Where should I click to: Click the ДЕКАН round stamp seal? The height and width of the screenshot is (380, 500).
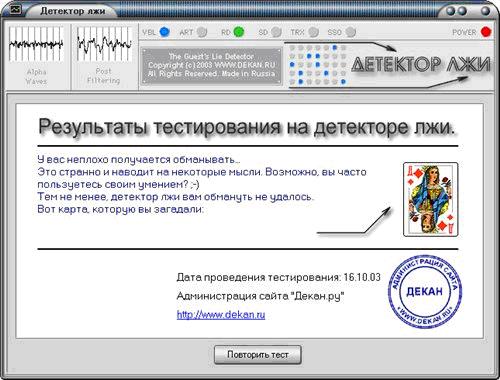click(x=425, y=292)
